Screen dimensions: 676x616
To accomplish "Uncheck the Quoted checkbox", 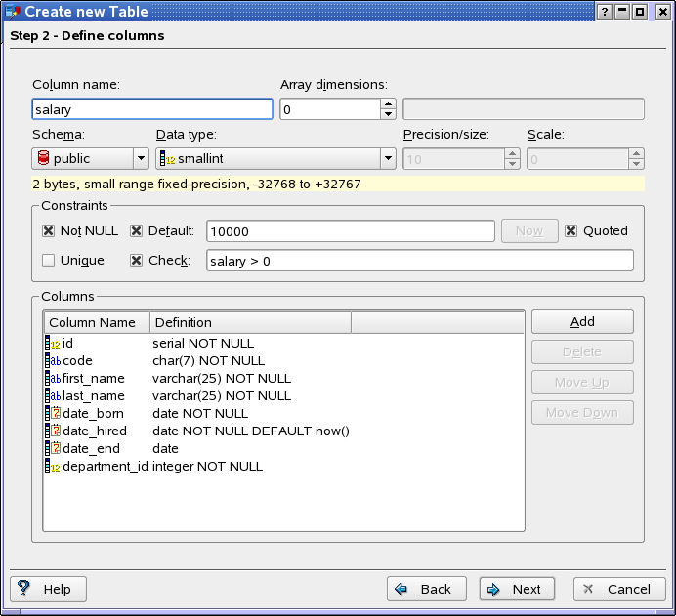I will [570, 231].
